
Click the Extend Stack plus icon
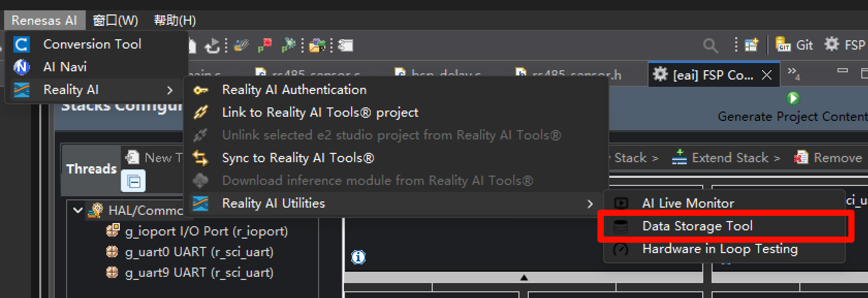point(679,156)
